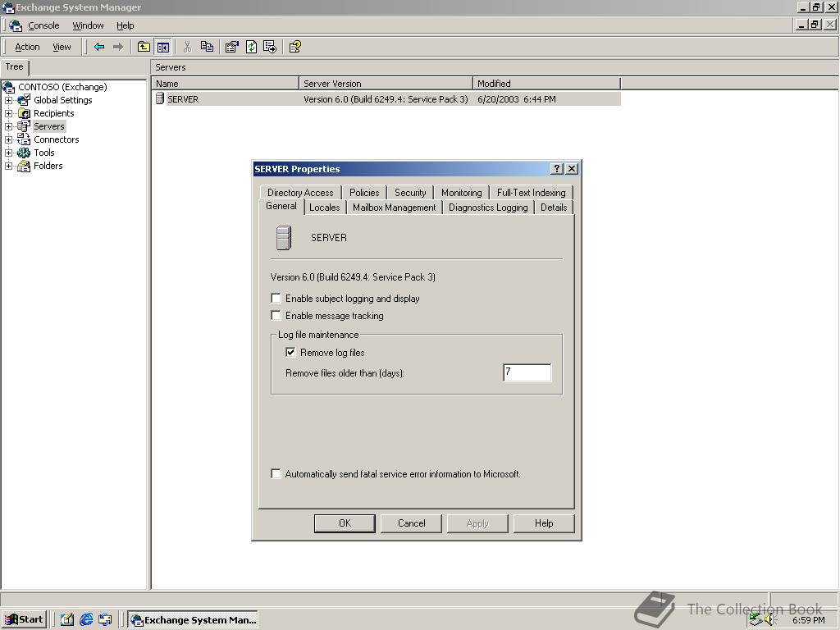Open the View menu
This screenshot has width=840, height=630.
coord(62,47)
